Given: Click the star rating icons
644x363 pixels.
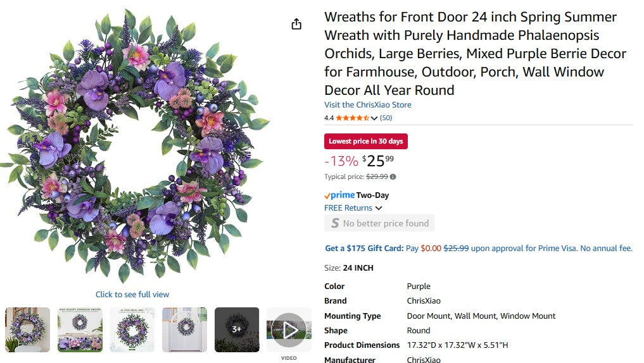Looking at the screenshot, I should coord(352,118).
